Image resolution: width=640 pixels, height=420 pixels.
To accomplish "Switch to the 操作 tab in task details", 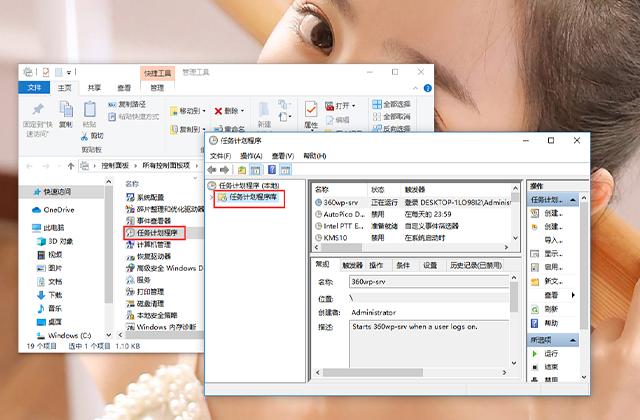I will [x=376, y=265].
